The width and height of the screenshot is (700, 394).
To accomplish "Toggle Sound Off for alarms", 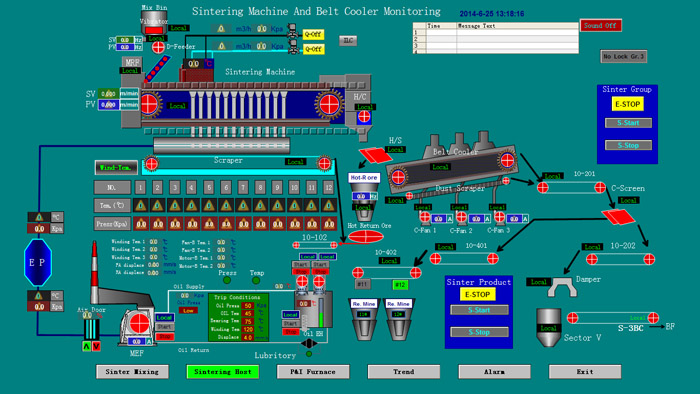I will coord(600,25).
